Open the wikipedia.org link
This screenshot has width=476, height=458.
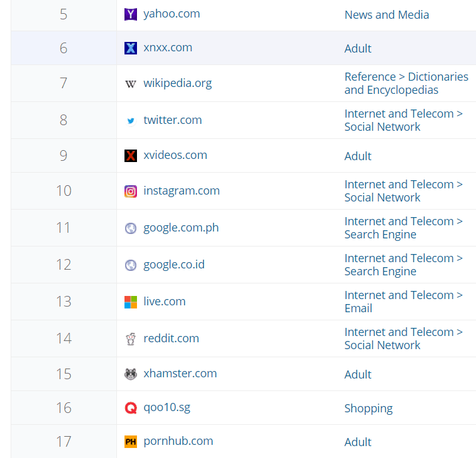178,83
